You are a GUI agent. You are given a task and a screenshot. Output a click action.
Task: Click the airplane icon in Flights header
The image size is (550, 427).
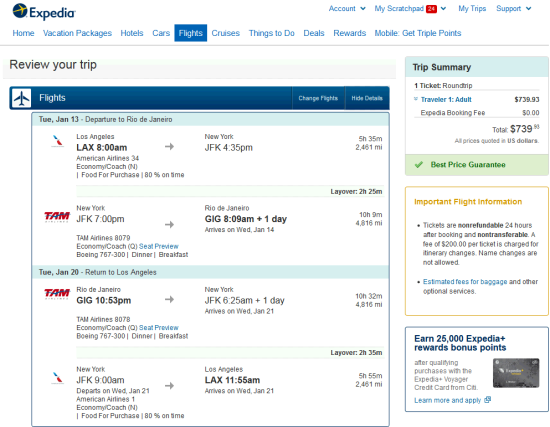coord(21,98)
